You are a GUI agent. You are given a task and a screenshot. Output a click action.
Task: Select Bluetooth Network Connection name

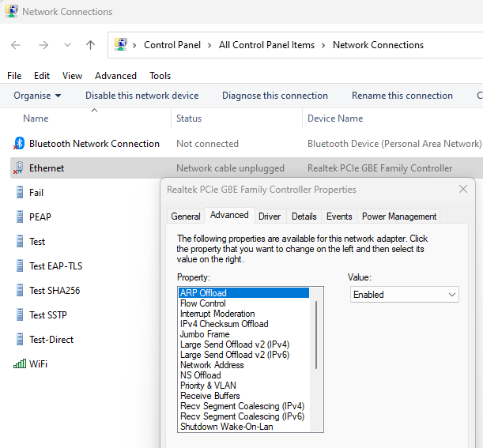(x=94, y=144)
